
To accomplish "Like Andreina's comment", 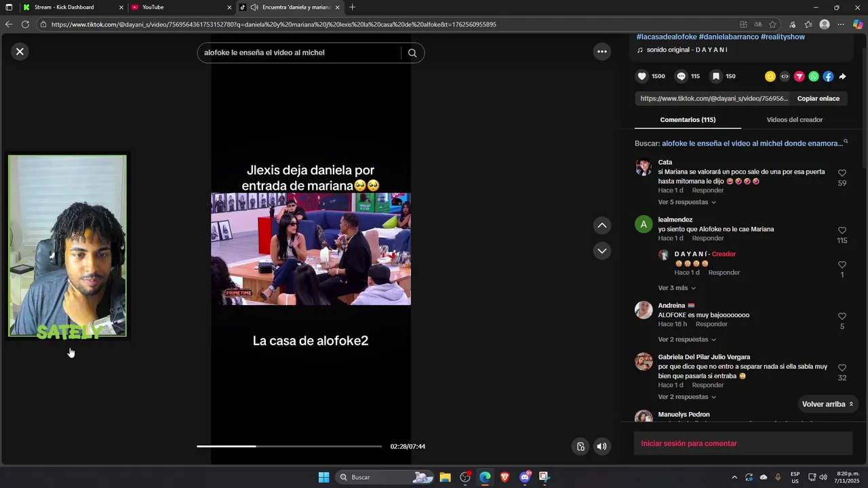I will click(842, 317).
